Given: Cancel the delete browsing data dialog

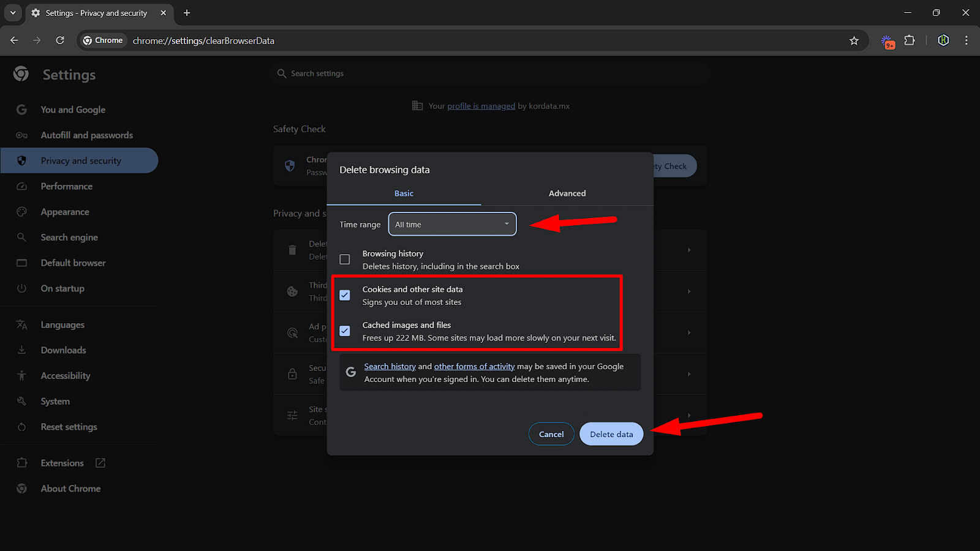Looking at the screenshot, I should click(551, 434).
